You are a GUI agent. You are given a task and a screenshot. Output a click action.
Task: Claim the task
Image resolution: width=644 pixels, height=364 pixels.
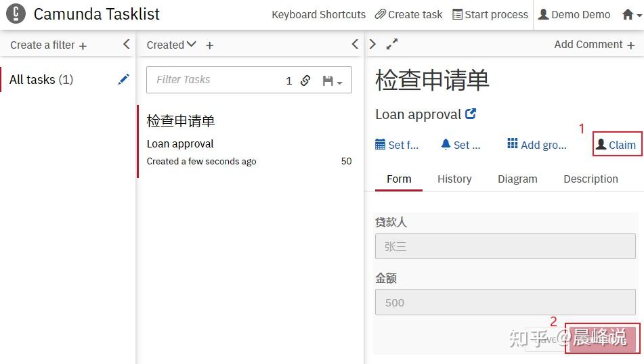[616, 145]
